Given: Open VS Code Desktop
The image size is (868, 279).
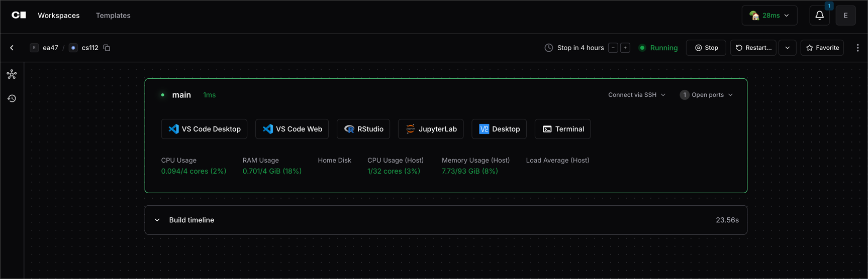Looking at the screenshot, I should point(204,129).
